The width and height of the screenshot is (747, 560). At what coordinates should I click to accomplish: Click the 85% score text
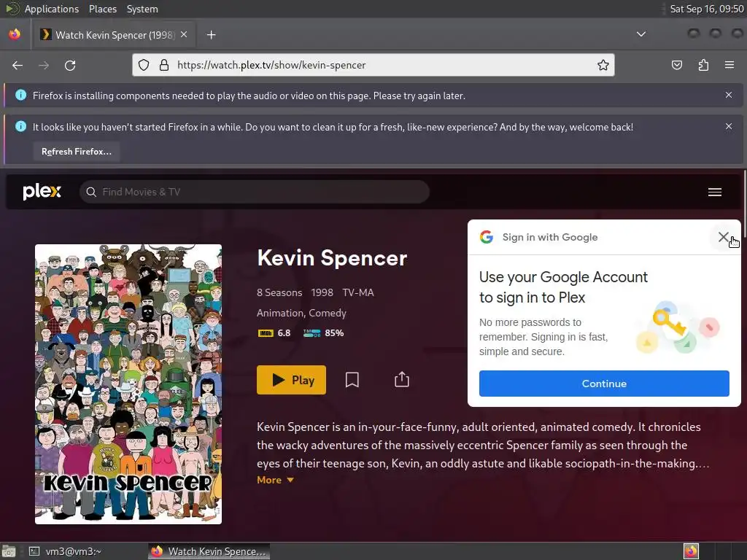pyautogui.click(x=334, y=332)
